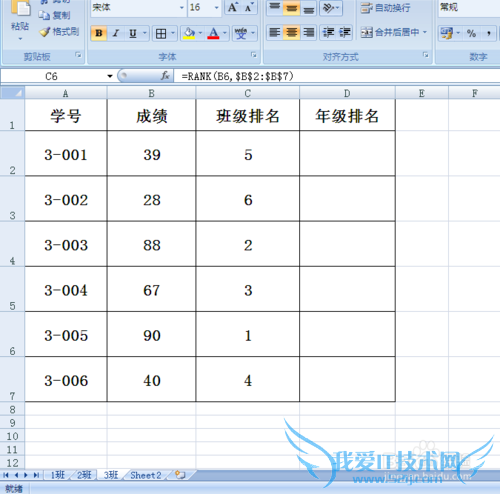Expand the Paste options arrow
This screenshot has height=494, width=500.
(x=20, y=39)
